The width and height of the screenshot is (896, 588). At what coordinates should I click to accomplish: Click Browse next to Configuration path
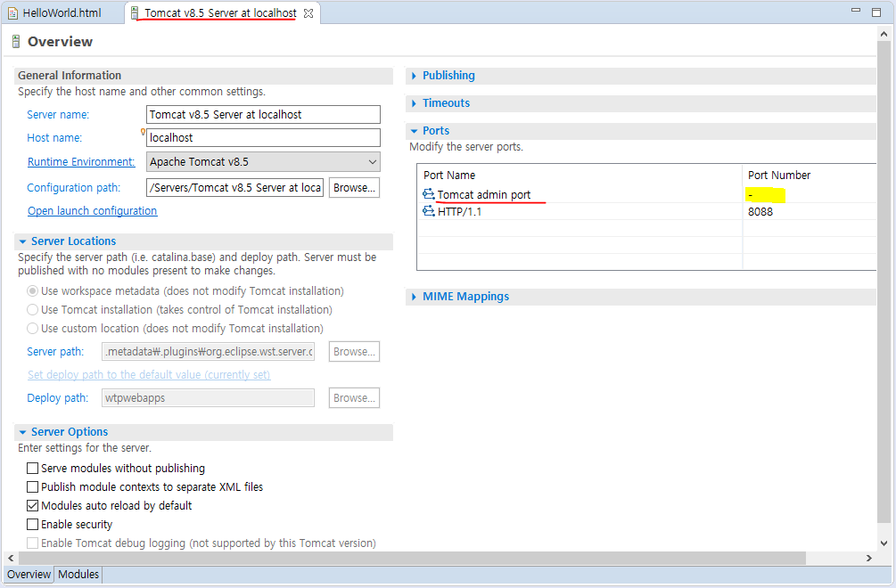pos(354,188)
